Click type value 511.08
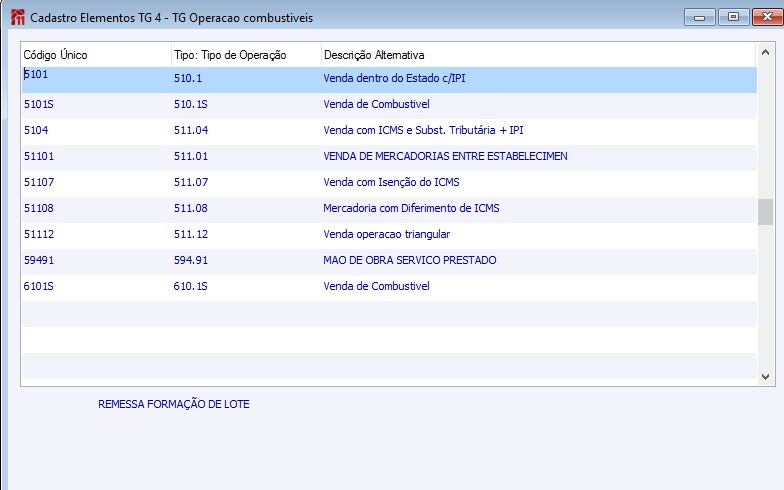784x490 pixels. click(x=191, y=208)
